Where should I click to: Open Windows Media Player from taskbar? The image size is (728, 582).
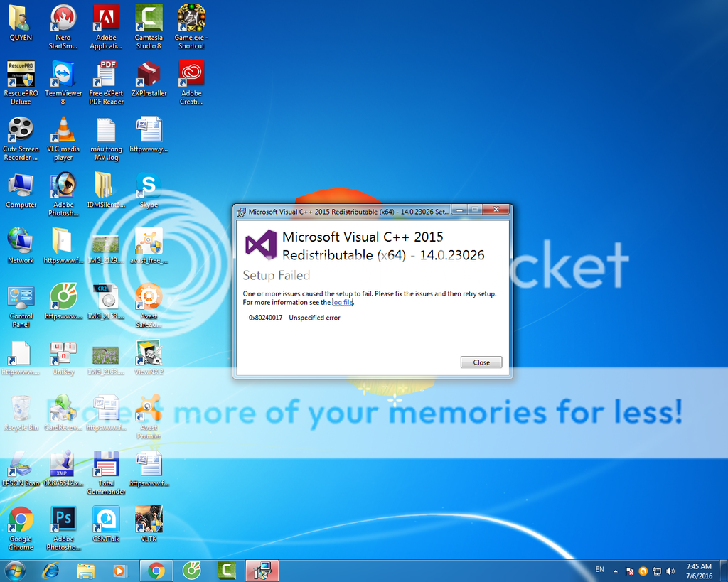119,571
